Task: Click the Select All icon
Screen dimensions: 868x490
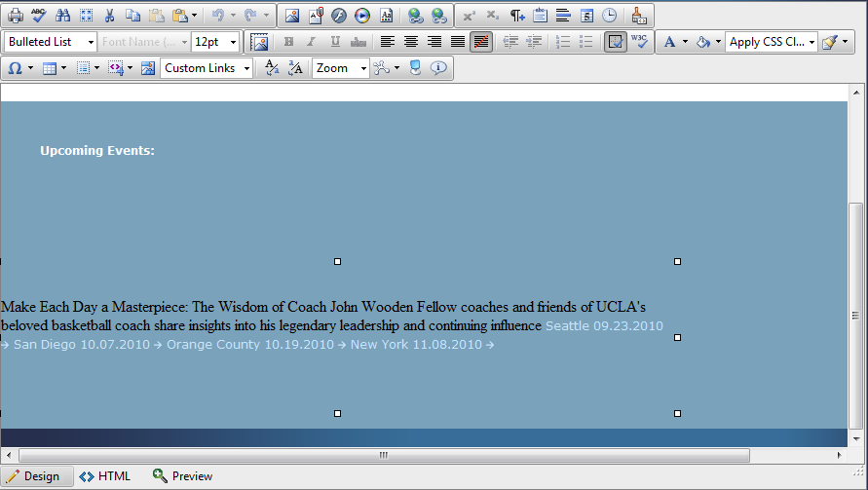Action: point(86,16)
